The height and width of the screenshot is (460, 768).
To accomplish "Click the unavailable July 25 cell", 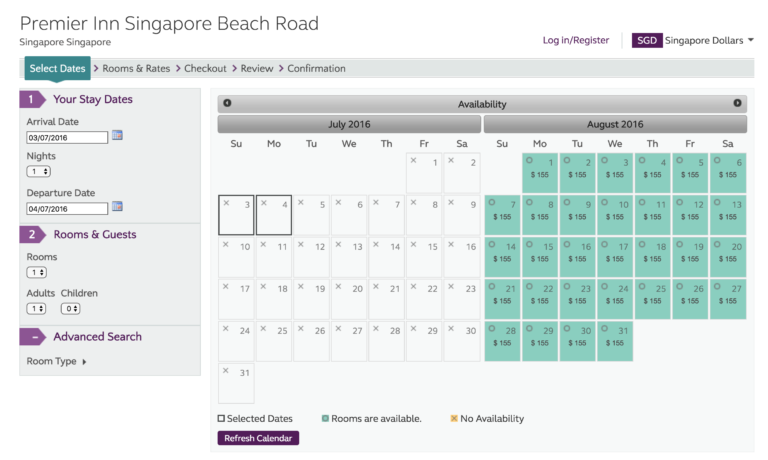I will [274, 341].
